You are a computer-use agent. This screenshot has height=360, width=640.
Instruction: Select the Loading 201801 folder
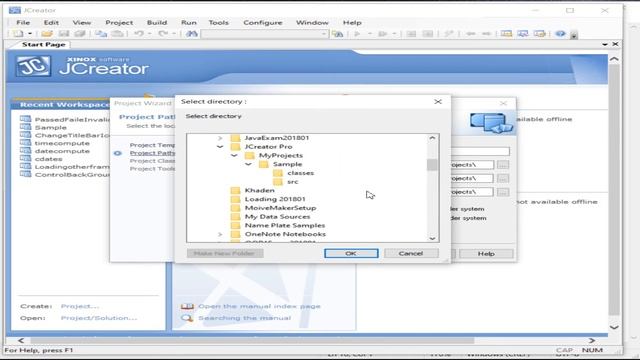pyautogui.click(x=275, y=199)
